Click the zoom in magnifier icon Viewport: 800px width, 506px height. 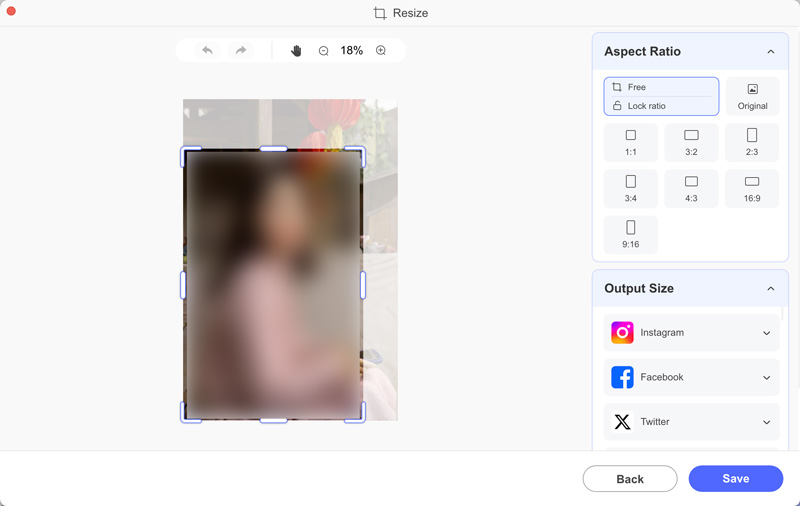click(381, 51)
